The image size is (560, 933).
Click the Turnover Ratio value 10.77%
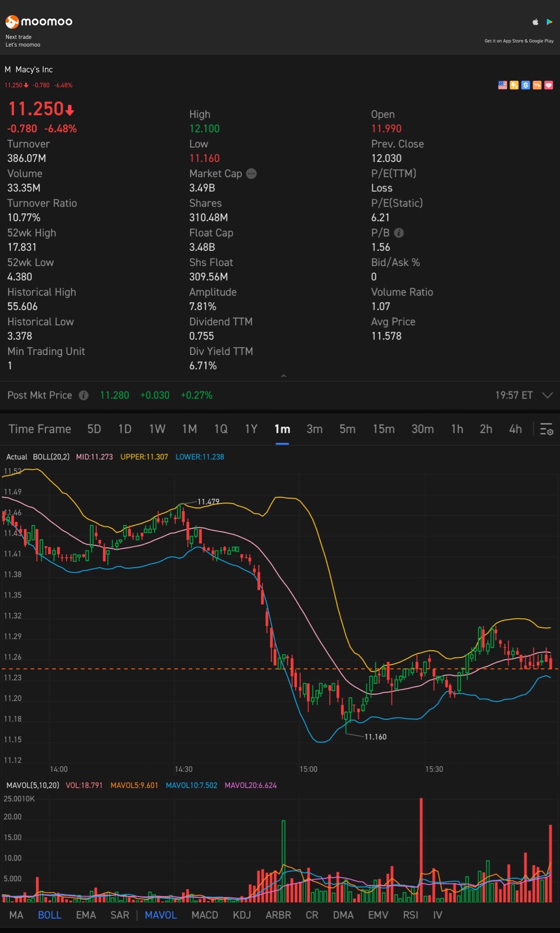click(x=24, y=218)
